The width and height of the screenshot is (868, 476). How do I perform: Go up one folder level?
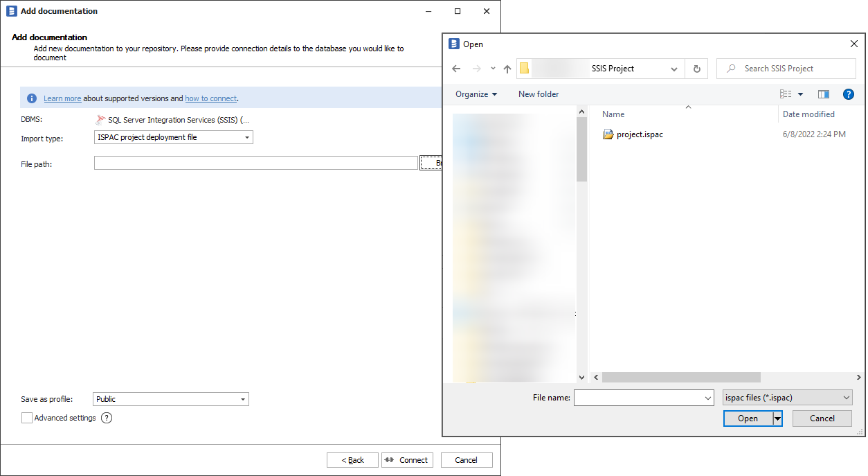pyautogui.click(x=507, y=69)
